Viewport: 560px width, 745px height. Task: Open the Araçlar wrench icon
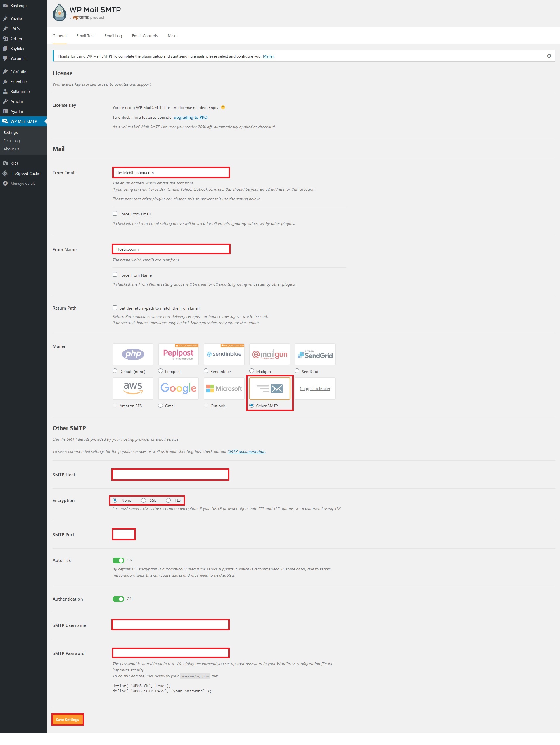click(x=5, y=101)
